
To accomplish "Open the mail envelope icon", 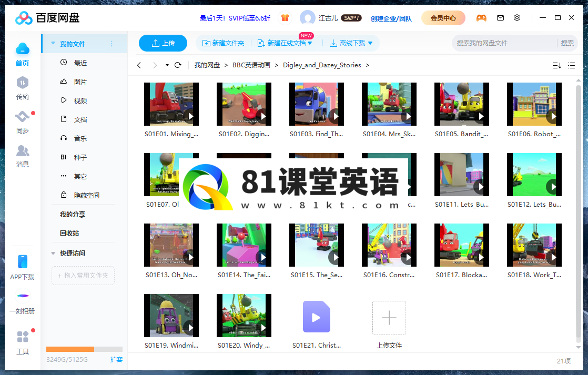I will pyautogui.click(x=500, y=18).
